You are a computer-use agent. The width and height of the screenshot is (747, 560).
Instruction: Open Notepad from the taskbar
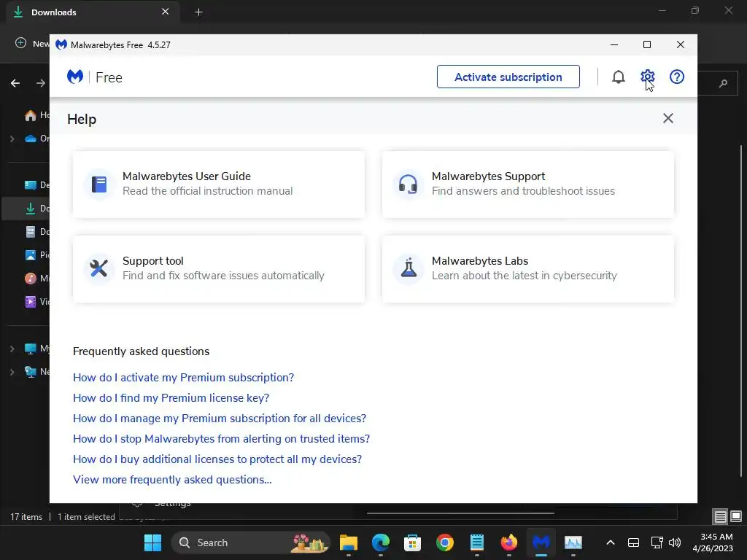[477, 542]
